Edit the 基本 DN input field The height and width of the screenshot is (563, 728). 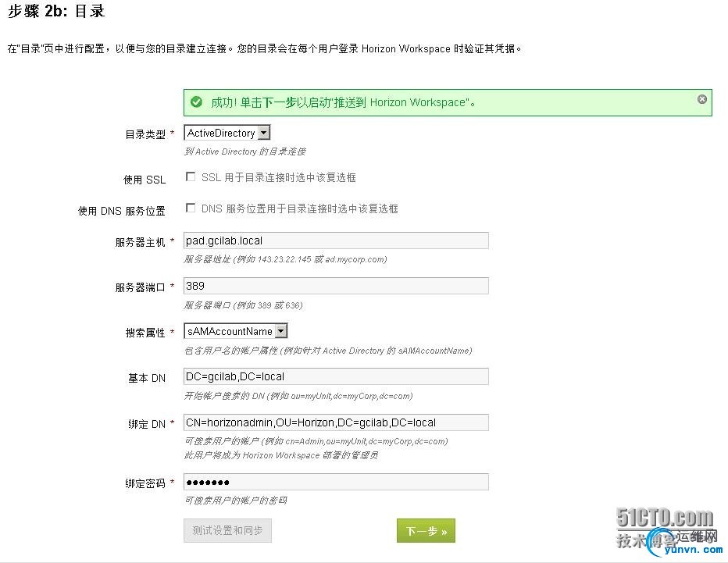[x=336, y=376]
